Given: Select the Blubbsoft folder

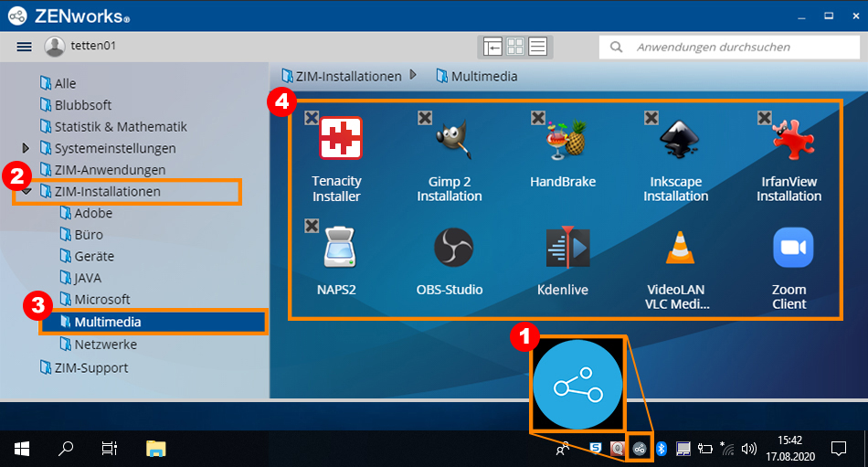Looking at the screenshot, I should (76, 105).
